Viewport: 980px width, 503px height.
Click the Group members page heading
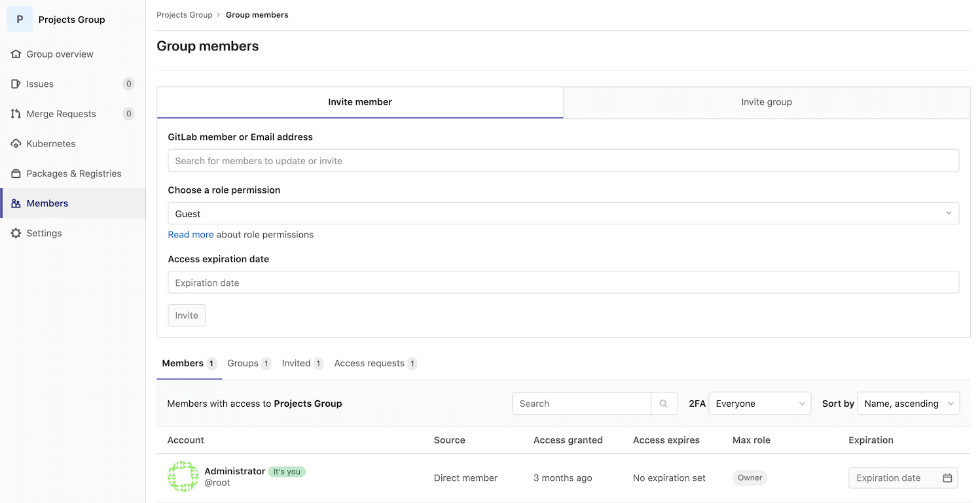pos(208,46)
